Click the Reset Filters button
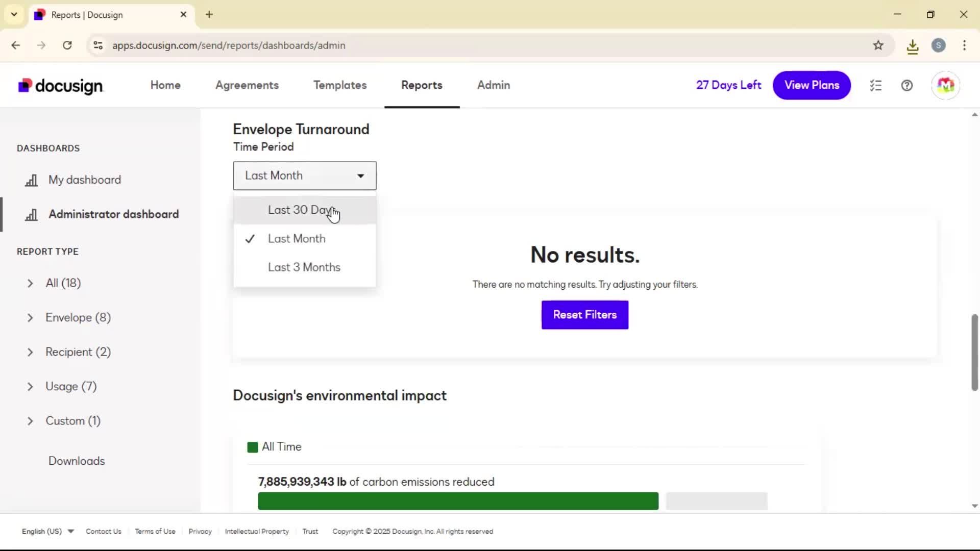This screenshot has width=980, height=551. point(585,315)
